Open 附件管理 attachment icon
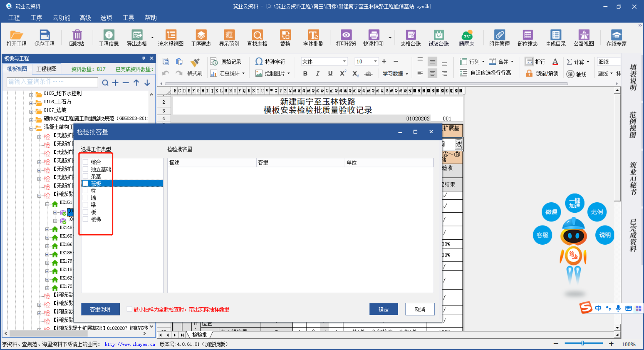The image size is (644, 350). click(x=499, y=38)
